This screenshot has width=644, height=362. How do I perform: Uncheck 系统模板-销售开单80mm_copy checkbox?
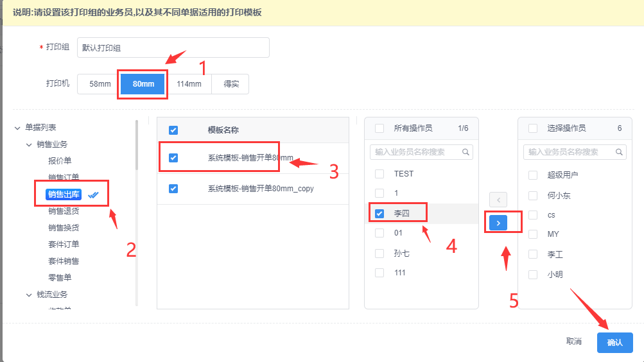click(173, 189)
